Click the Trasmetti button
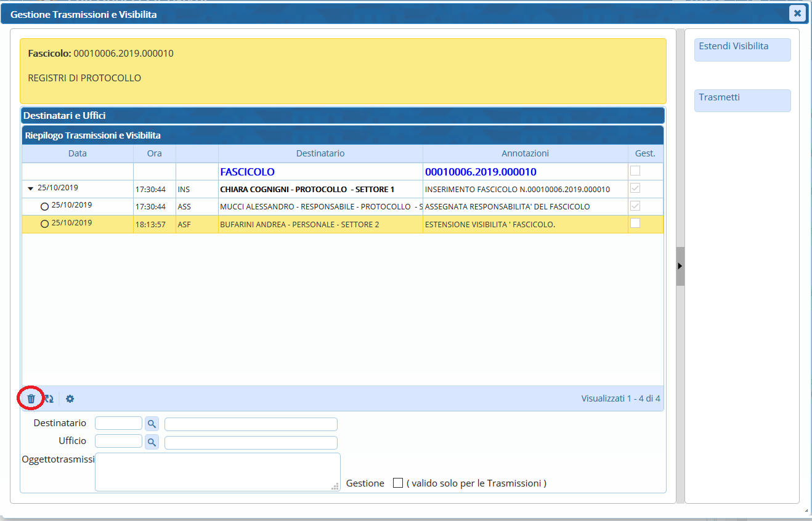The width and height of the screenshot is (812, 521). (x=742, y=101)
